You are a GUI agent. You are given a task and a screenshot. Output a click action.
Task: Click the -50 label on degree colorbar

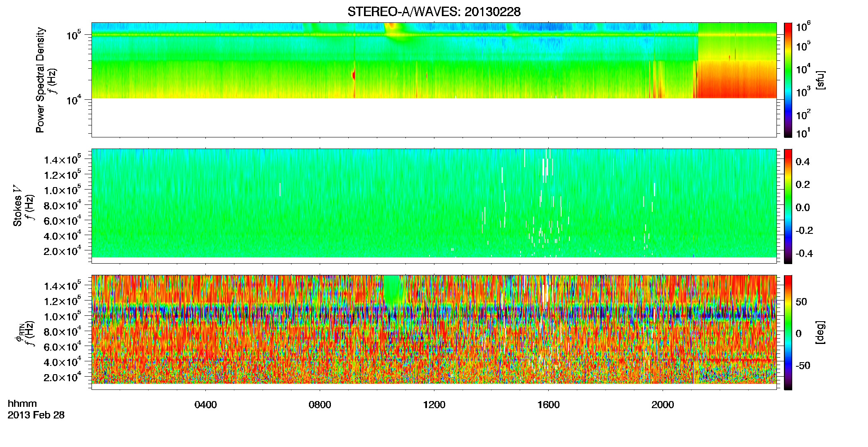[803, 365]
